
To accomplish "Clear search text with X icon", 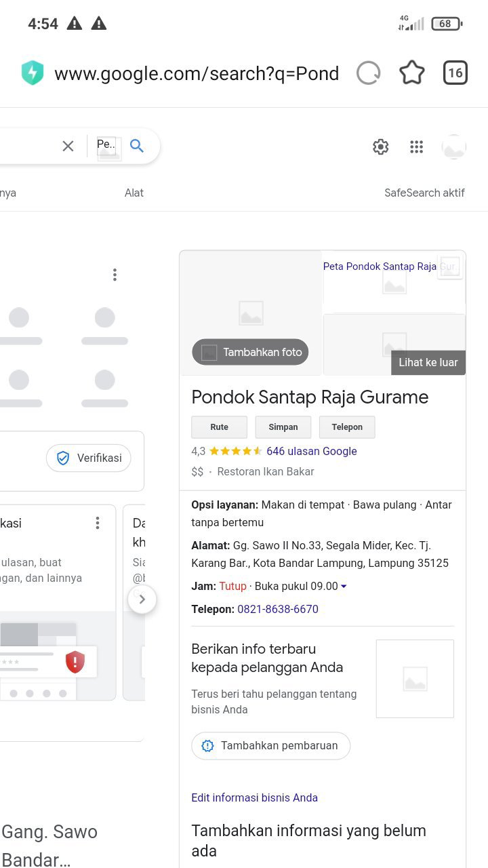I will (68, 146).
